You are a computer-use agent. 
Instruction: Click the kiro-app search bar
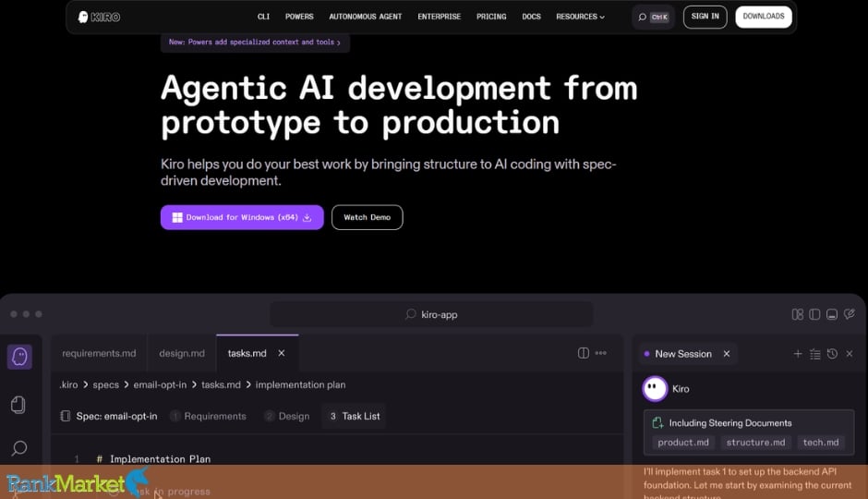(x=431, y=314)
